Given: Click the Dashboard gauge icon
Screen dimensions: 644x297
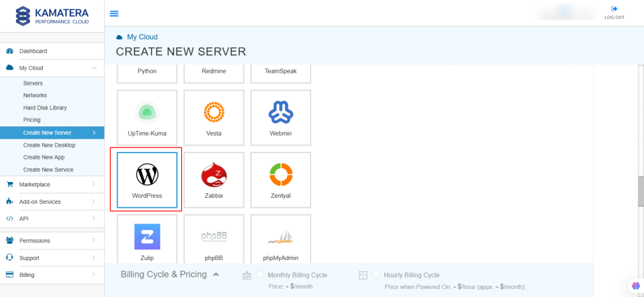Looking at the screenshot, I should click(10, 51).
